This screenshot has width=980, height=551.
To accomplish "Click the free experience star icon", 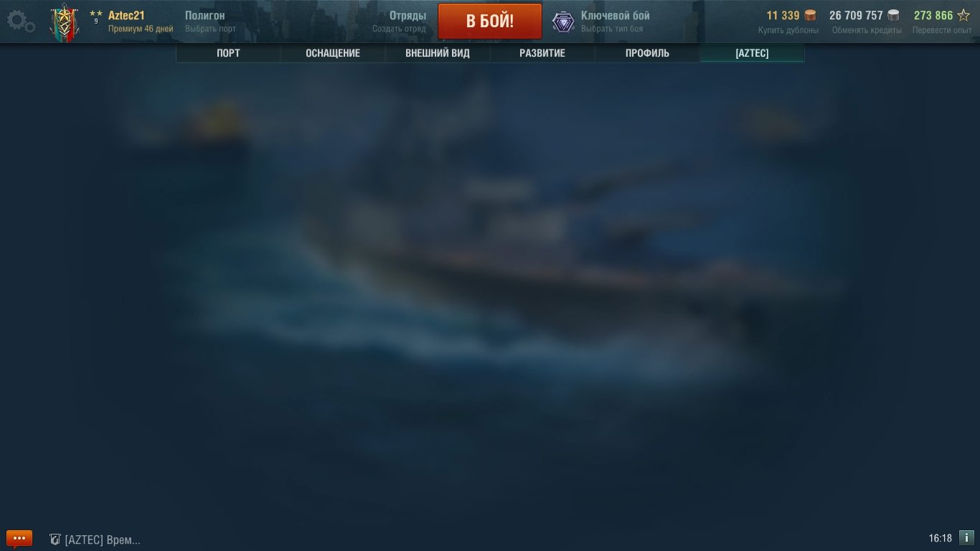I will (x=963, y=16).
